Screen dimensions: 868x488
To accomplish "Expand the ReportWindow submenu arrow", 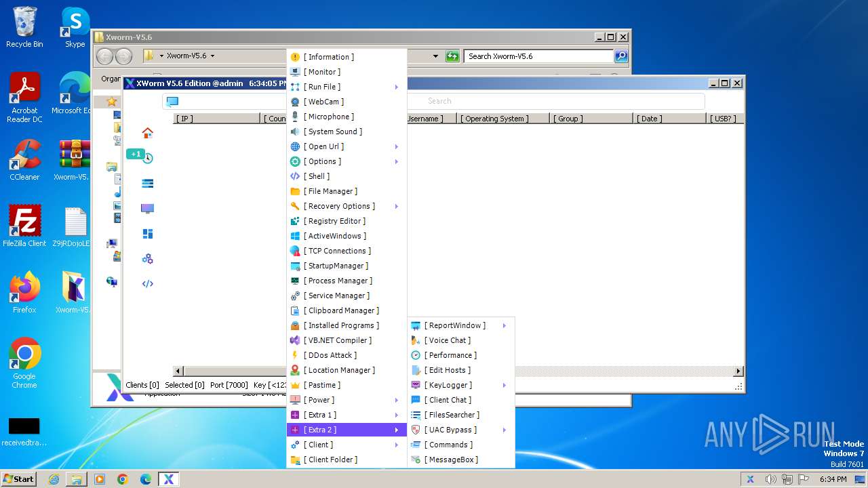I will (x=505, y=325).
